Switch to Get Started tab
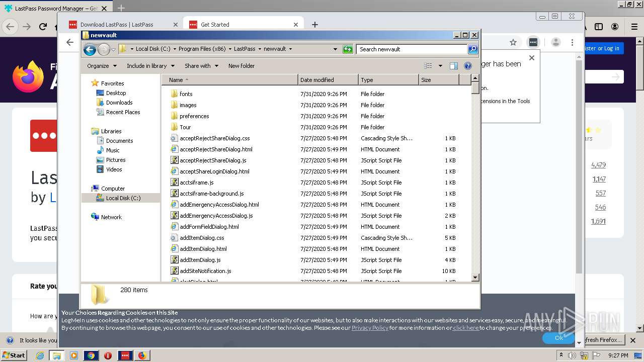 click(245, 25)
